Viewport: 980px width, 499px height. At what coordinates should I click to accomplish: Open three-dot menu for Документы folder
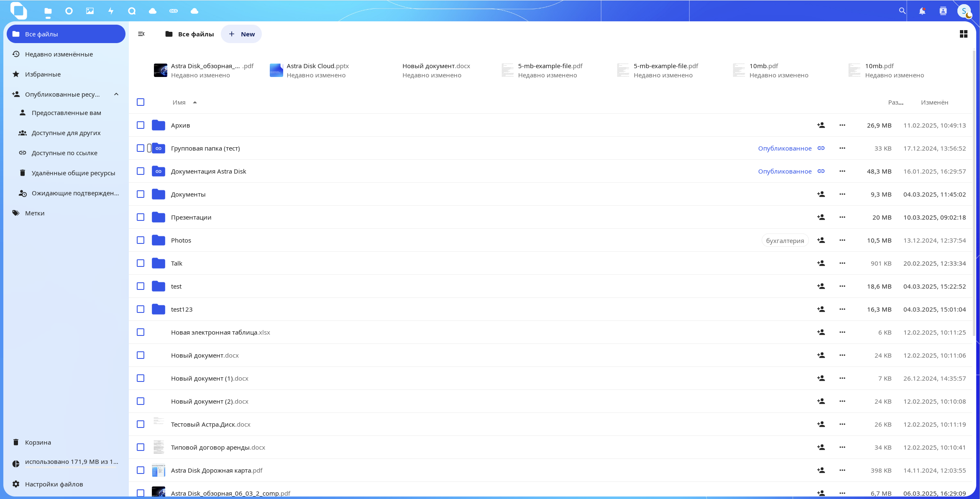[842, 194]
